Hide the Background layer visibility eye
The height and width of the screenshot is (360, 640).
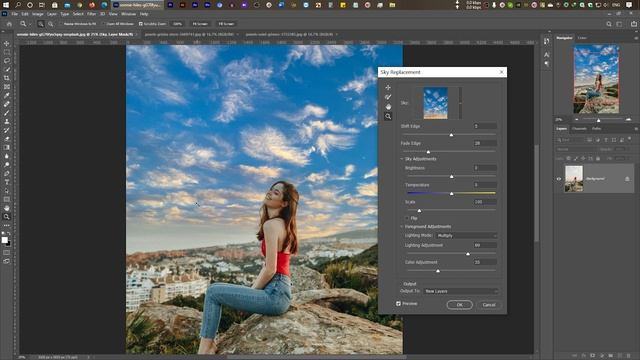(559, 179)
